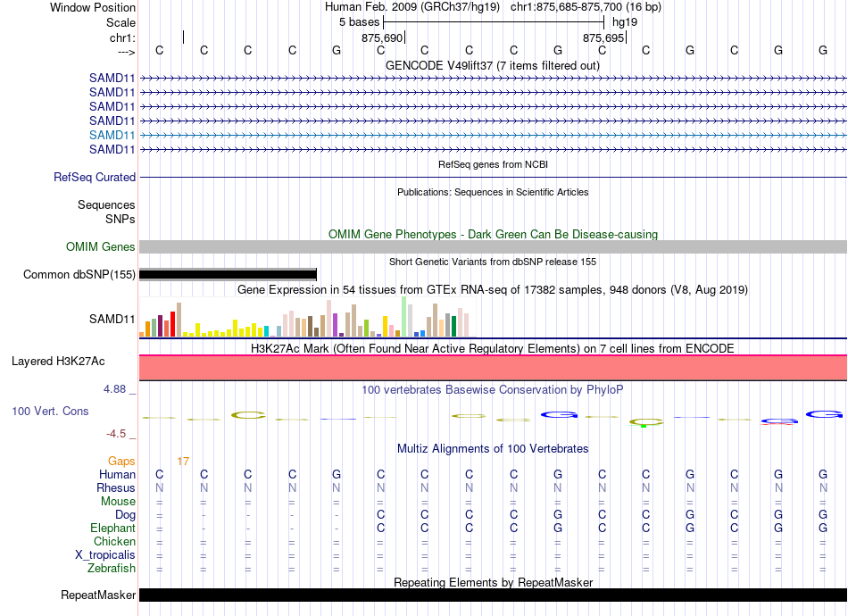Click the Mouse alignment row label

[x=118, y=501]
